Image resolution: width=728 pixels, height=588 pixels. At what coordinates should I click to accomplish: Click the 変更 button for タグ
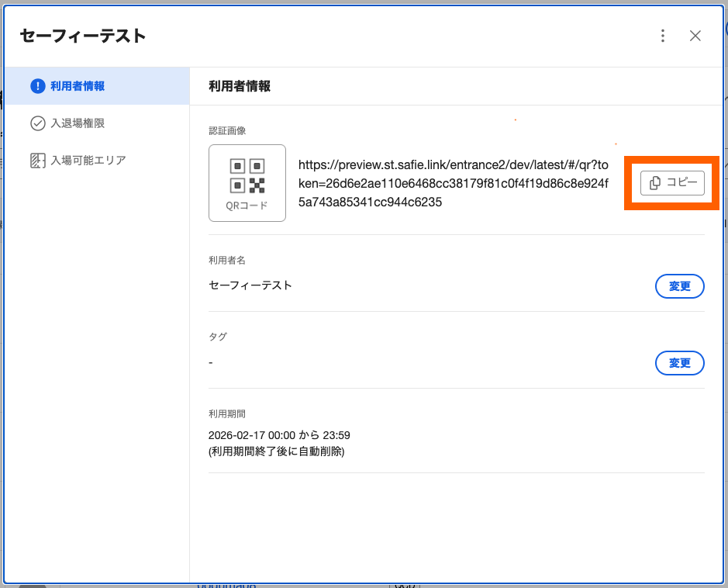click(680, 363)
